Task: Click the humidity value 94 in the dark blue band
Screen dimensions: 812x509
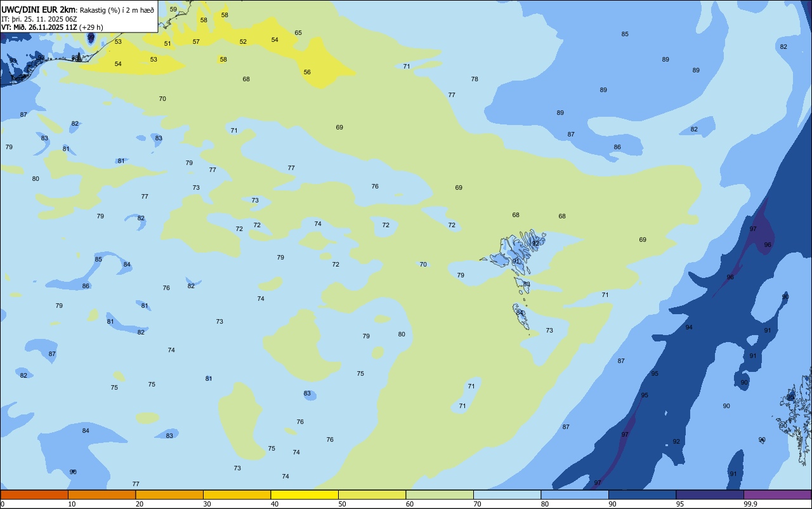Action: click(689, 327)
